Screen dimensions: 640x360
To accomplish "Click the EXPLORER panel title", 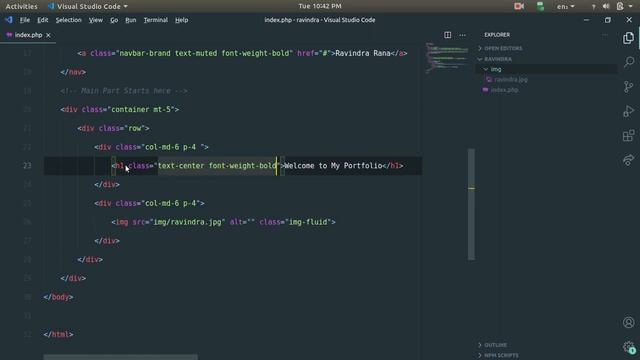I will [x=497, y=35].
